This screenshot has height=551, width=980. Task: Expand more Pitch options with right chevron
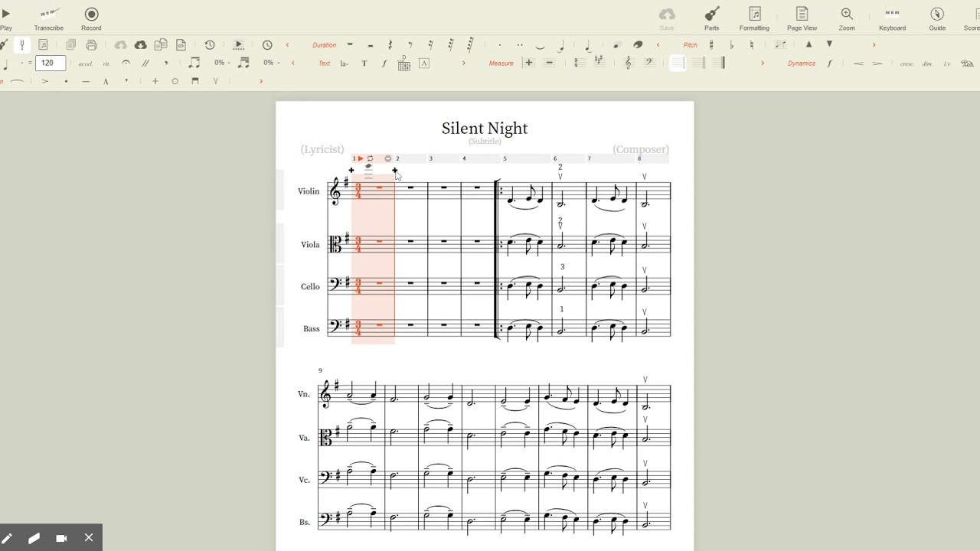coord(874,45)
